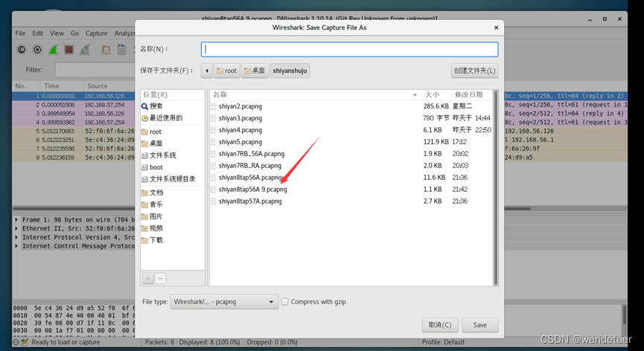The image size is (644, 351).
Task: Select the boot volume in the sidebar
Action: (152, 167)
